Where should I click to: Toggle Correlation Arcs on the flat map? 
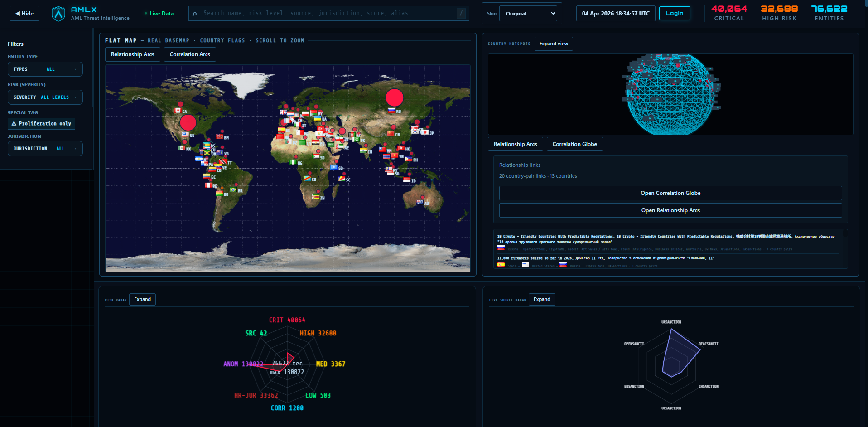(189, 54)
